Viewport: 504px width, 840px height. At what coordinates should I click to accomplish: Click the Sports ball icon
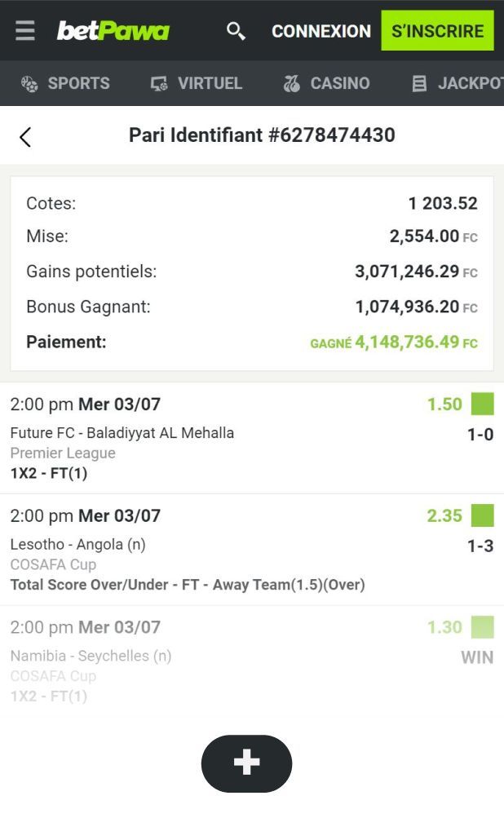point(29,83)
